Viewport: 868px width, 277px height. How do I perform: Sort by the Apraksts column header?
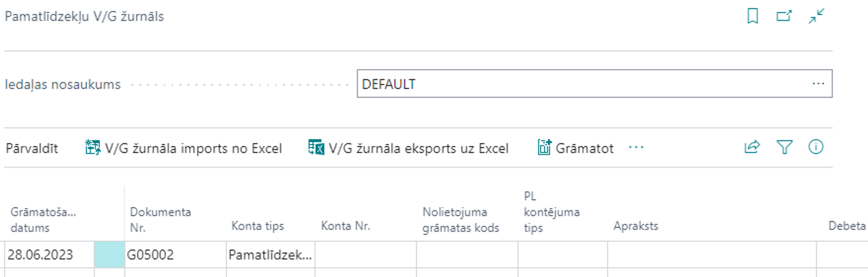[x=635, y=226]
